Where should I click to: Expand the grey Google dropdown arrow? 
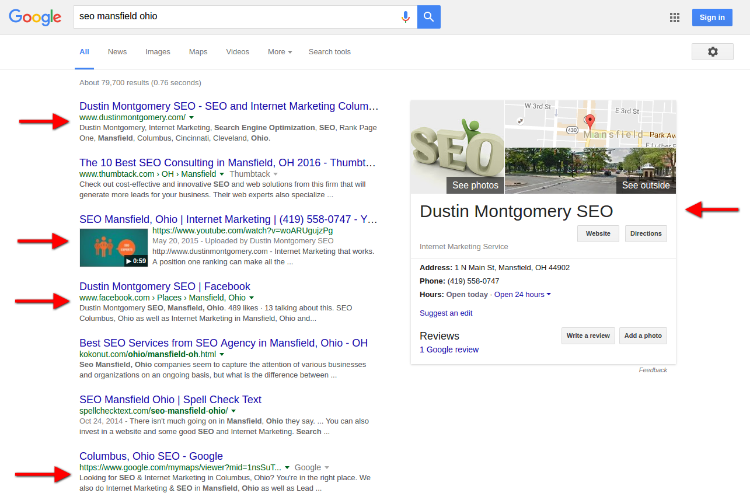point(327,467)
